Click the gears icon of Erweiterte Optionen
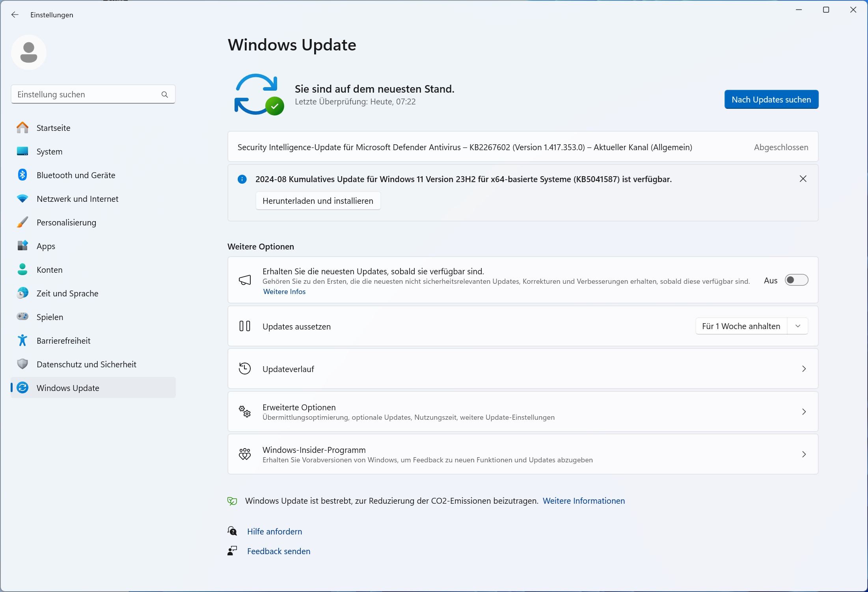The image size is (868, 592). [245, 411]
